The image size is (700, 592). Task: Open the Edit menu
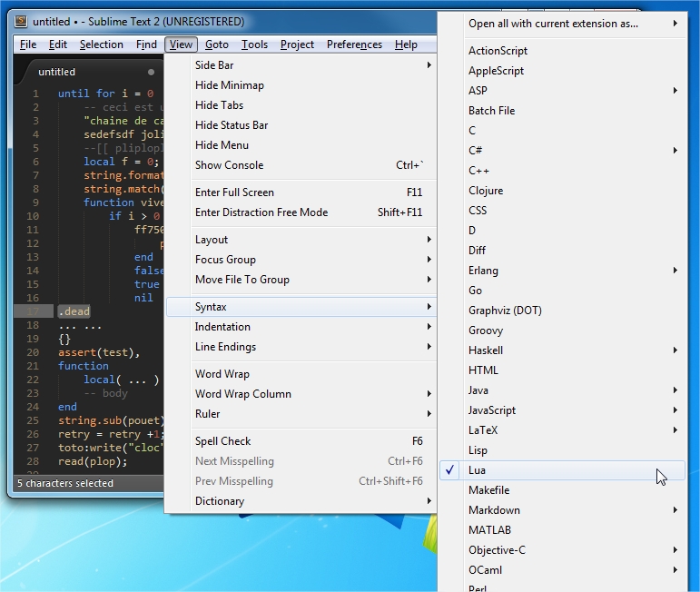point(58,44)
